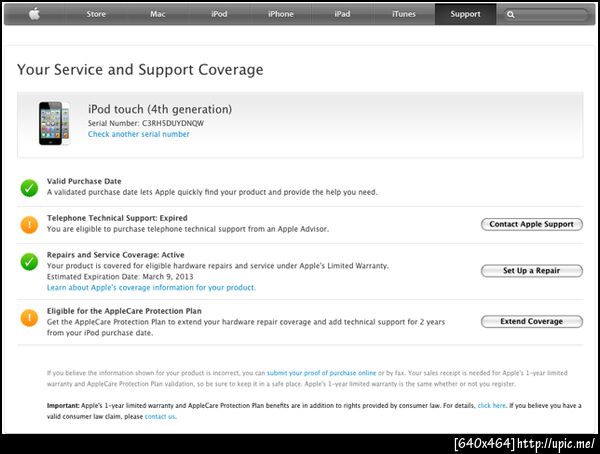600x454 pixels.
Task: Click orange warning icon for AppleCare Protection Plan
Action: click(29, 318)
